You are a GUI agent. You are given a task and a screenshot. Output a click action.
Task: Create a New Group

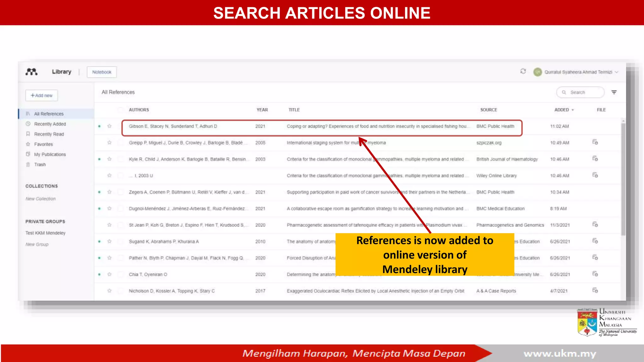37,244
